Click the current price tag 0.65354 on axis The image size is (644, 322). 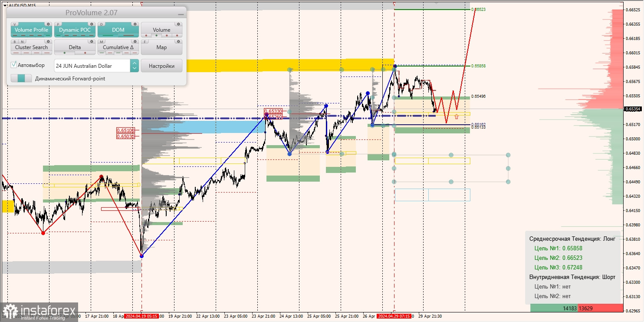[x=633, y=109]
